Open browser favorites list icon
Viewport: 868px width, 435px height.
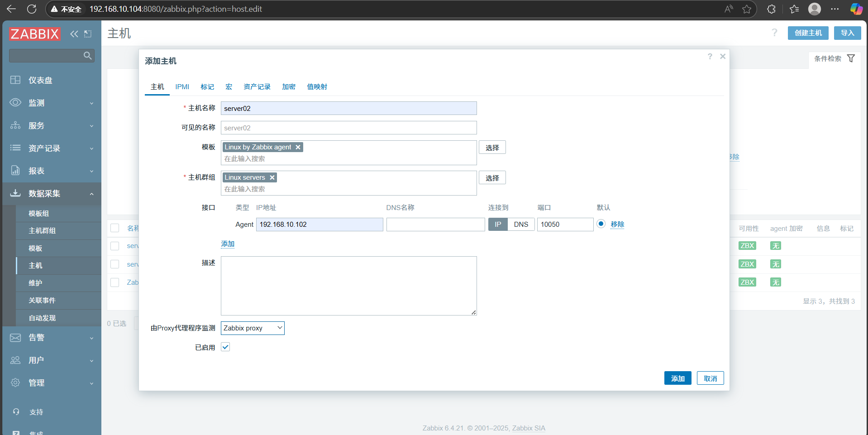click(794, 9)
